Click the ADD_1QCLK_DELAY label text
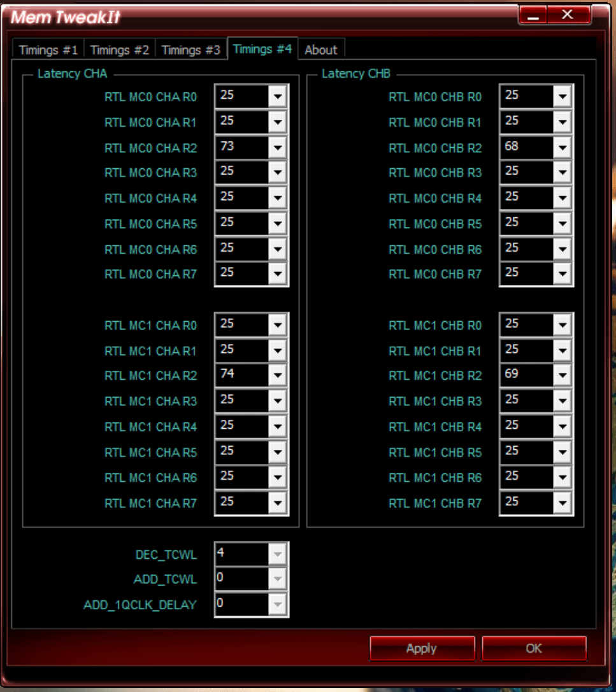616x692 pixels. pos(140,605)
